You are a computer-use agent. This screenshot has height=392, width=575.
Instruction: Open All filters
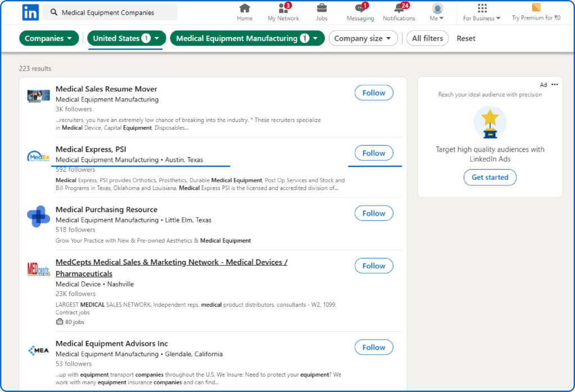point(427,38)
